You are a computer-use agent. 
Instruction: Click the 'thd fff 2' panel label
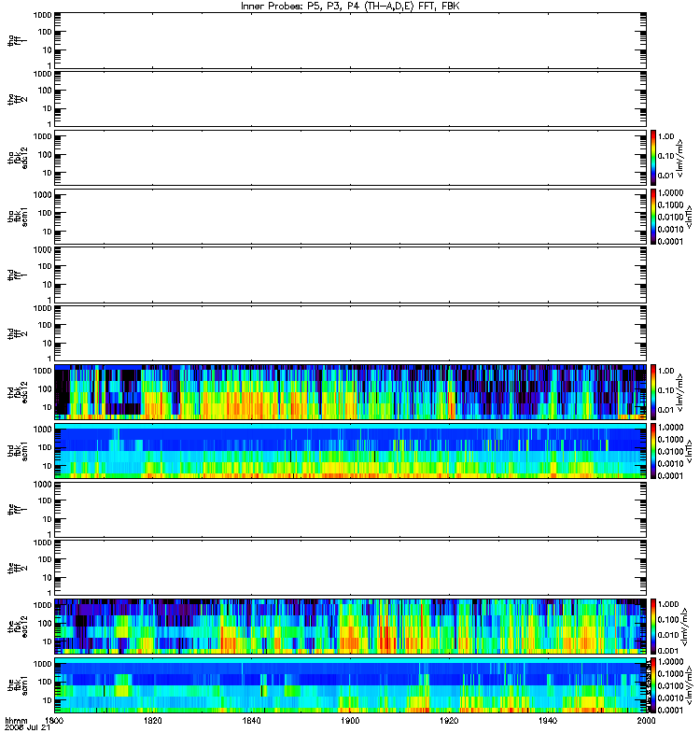click(17, 333)
